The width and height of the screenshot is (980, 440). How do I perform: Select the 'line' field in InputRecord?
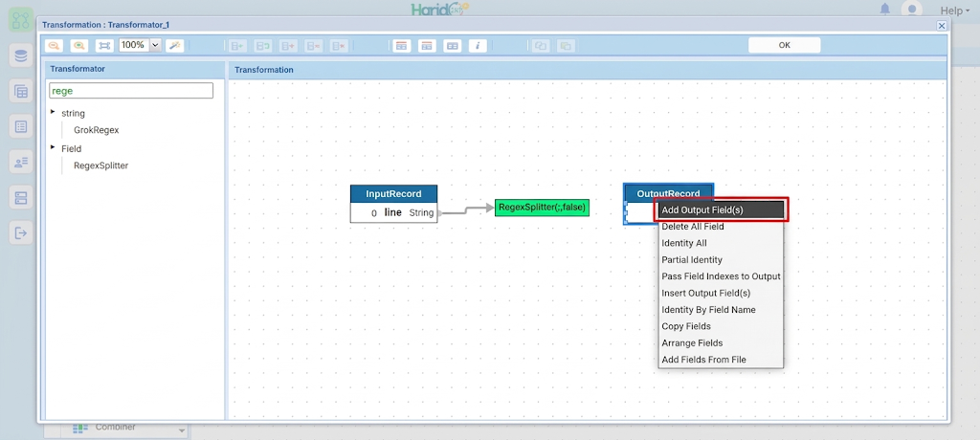393,212
